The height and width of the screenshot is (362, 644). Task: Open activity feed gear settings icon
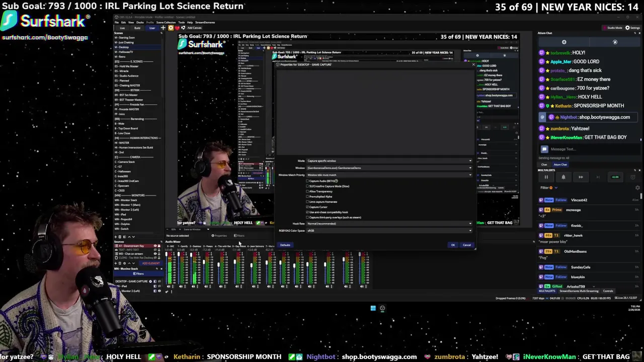click(637, 188)
